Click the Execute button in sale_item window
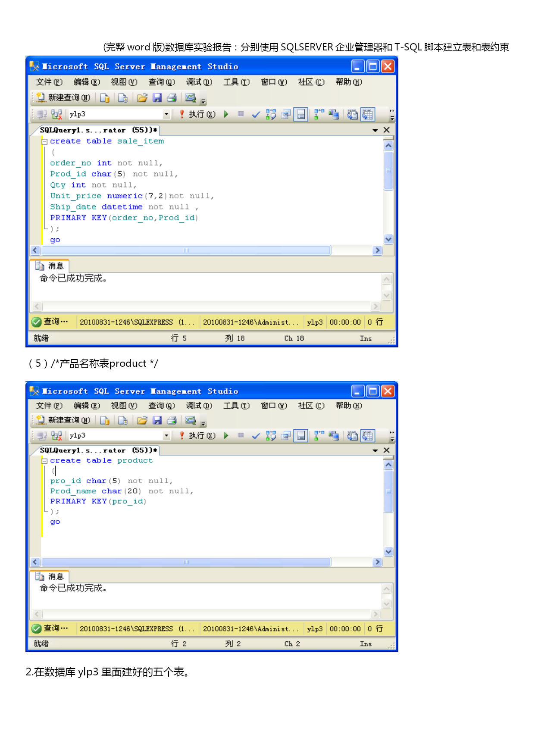The image size is (535, 756). (x=197, y=114)
